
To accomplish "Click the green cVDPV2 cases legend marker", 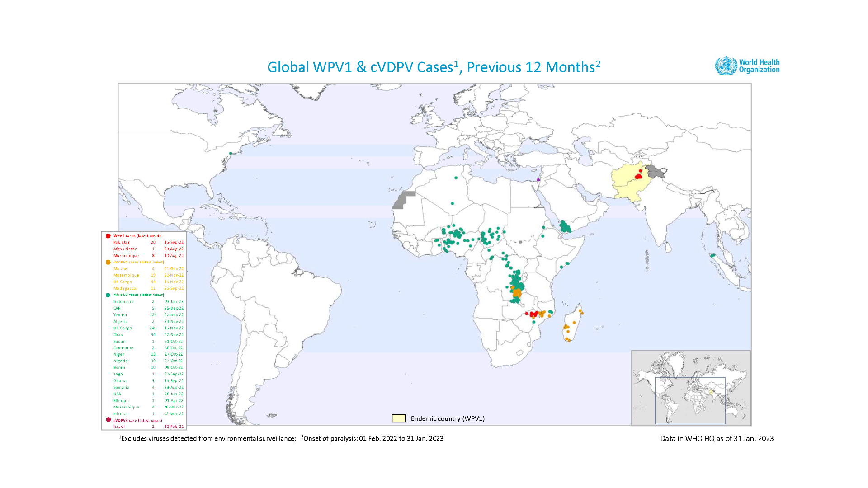I will (108, 295).
